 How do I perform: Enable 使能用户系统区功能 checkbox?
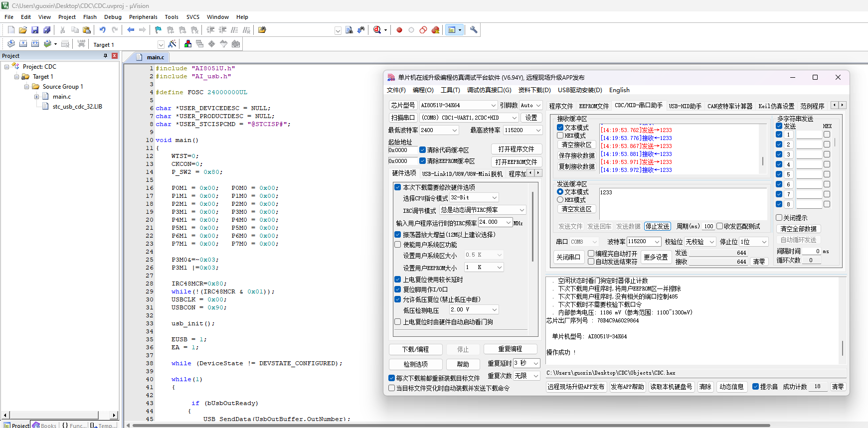pyautogui.click(x=398, y=245)
